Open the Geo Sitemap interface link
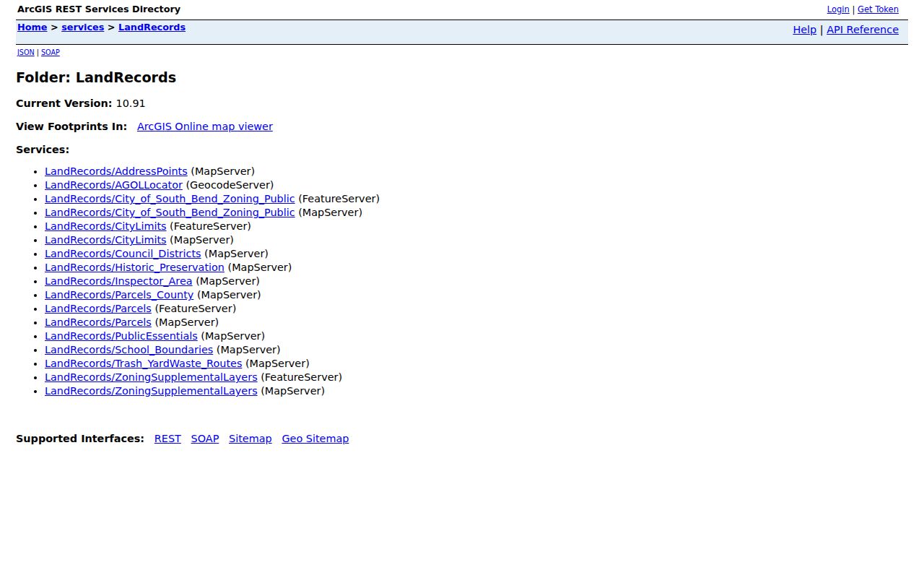924x578 pixels. (315, 439)
